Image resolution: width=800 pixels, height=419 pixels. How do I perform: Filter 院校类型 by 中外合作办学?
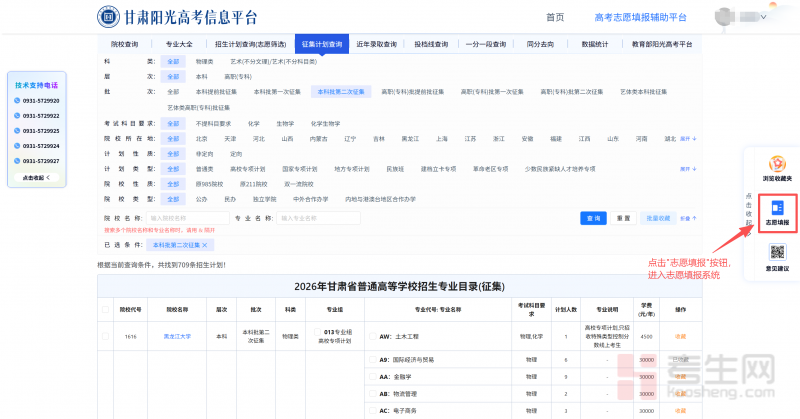coord(311,200)
